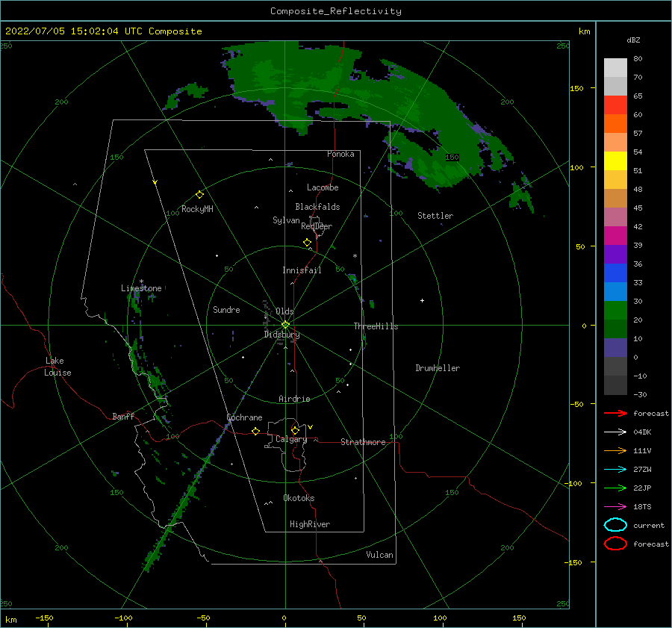The width and height of the screenshot is (672, 628).
Task: Click the Didsbury city label
Action: pos(281,335)
